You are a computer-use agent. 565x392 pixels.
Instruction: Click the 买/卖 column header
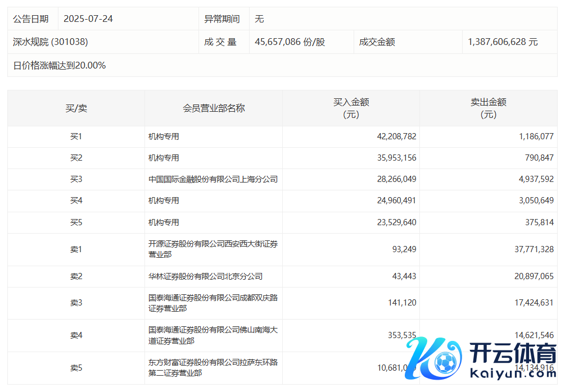click(x=76, y=108)
